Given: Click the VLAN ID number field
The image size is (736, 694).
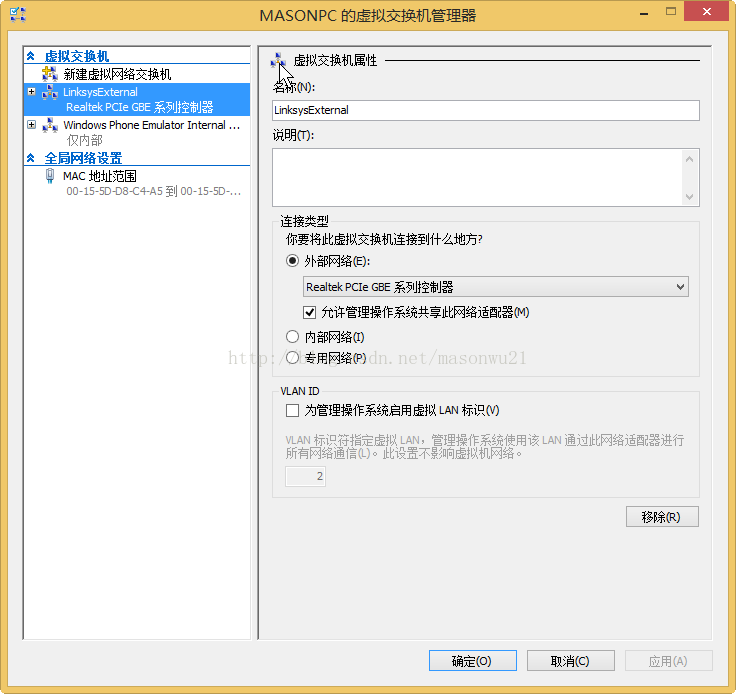Looking at the screenshot, I should 306,476.
